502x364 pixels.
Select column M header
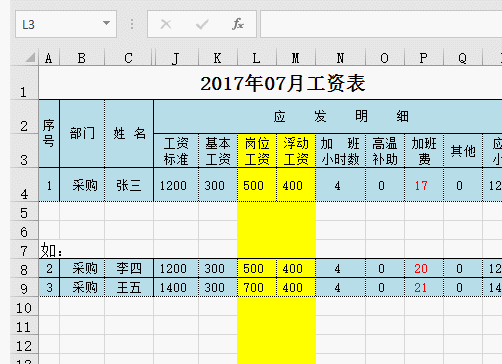(296, 58)
